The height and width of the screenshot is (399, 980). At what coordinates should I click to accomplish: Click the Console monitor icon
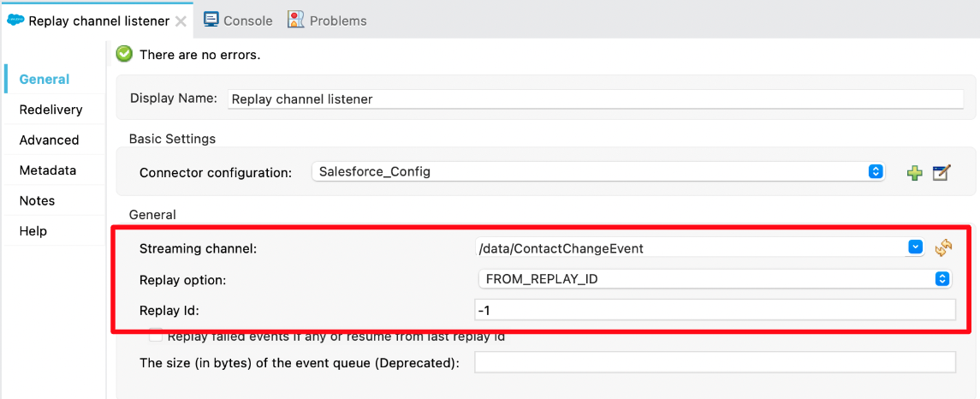(211, 20)
